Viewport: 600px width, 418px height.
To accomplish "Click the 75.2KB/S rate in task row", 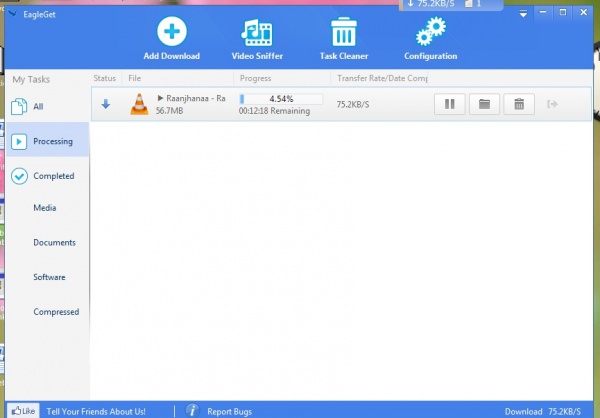I will click(x=353, y=104).
